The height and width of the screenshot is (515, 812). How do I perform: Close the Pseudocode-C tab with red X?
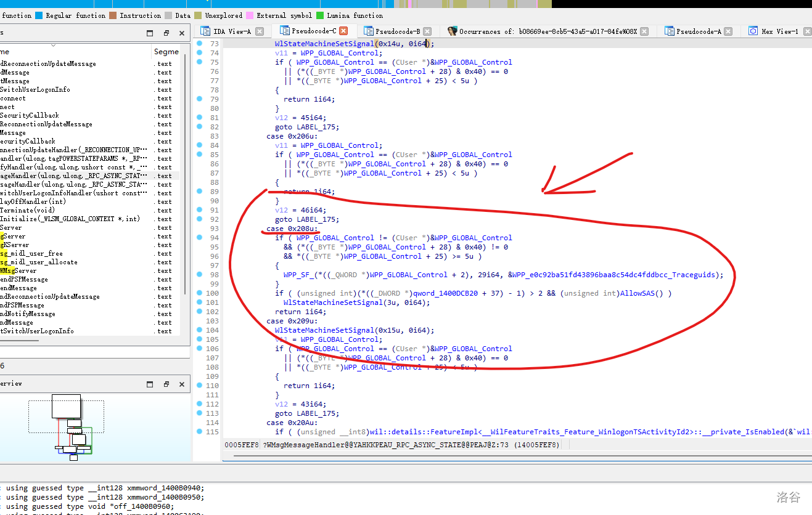click(343, 31)
